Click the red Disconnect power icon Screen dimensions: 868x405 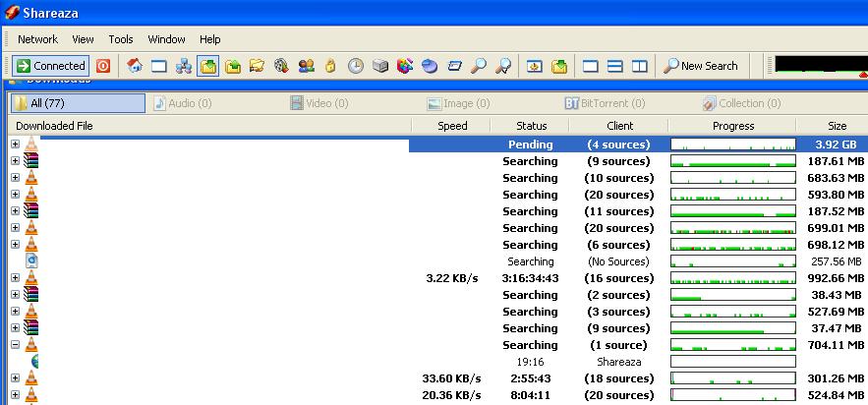[103, 66]
